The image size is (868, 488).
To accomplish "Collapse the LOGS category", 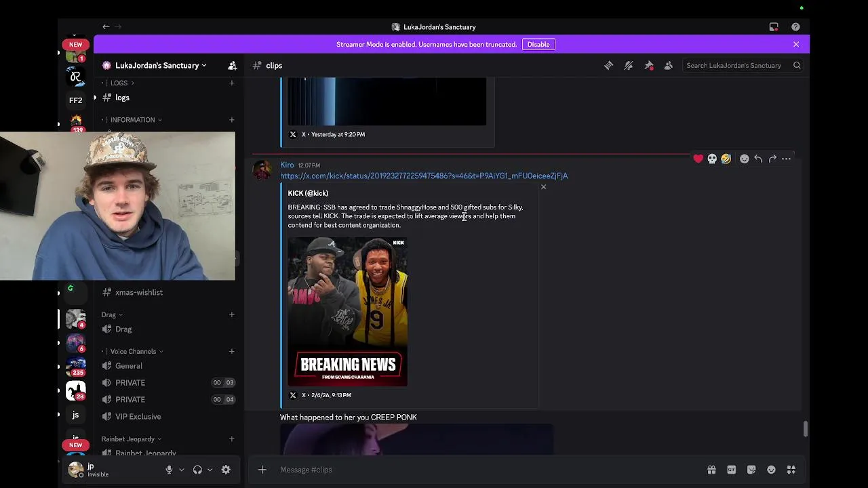I will pyautogui.click(x=122, y=83).
